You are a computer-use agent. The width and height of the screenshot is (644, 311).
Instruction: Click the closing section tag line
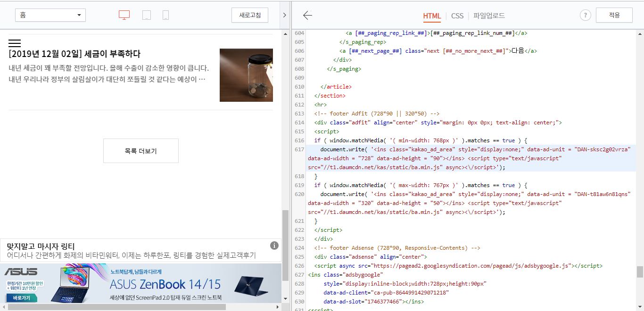(330, 96)
